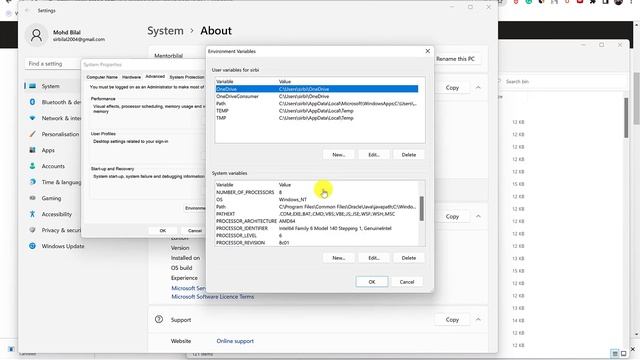Go back with the Settings back arrow

(x=27, y=11)
